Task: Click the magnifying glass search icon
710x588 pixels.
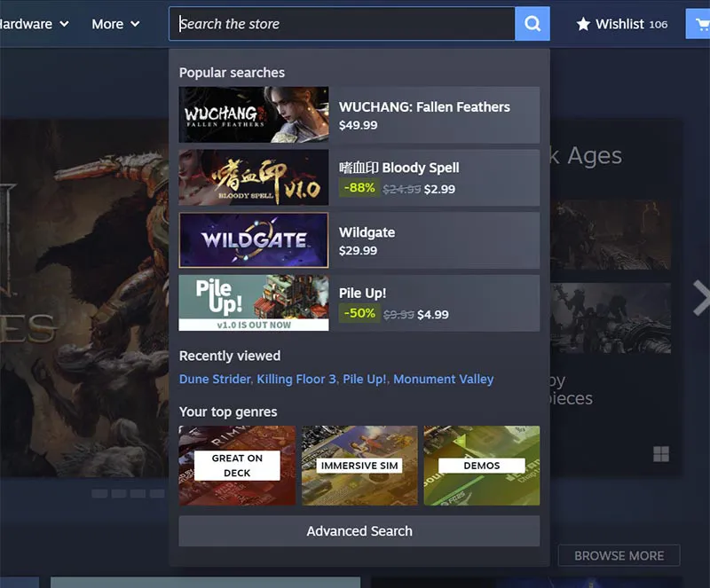Action: (x=532, y=24)
